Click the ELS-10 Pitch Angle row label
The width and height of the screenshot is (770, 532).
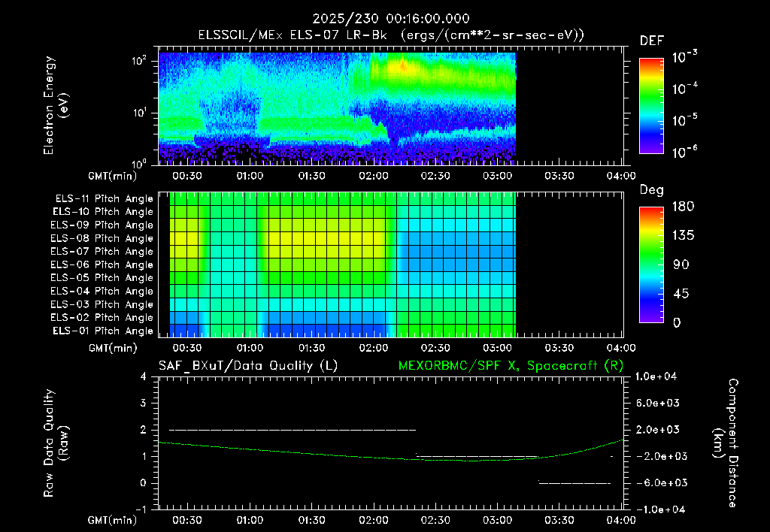pyautogui.click(x=103, y=212)
